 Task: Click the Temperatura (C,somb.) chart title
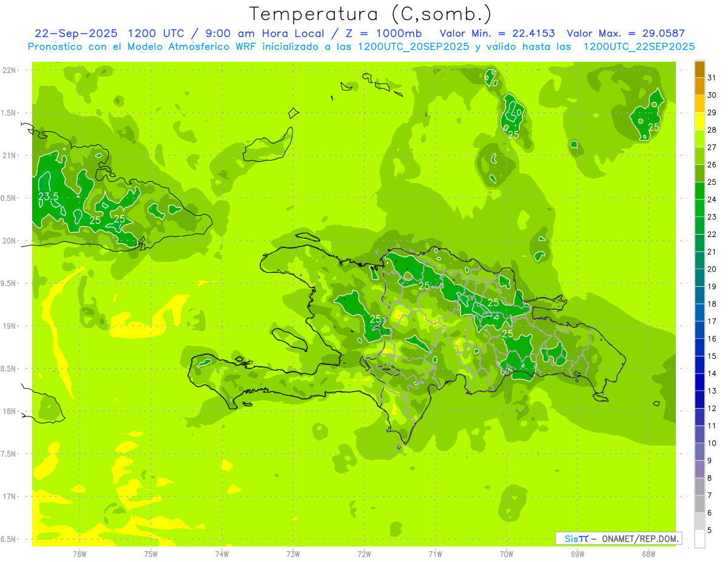pos(370,14)
